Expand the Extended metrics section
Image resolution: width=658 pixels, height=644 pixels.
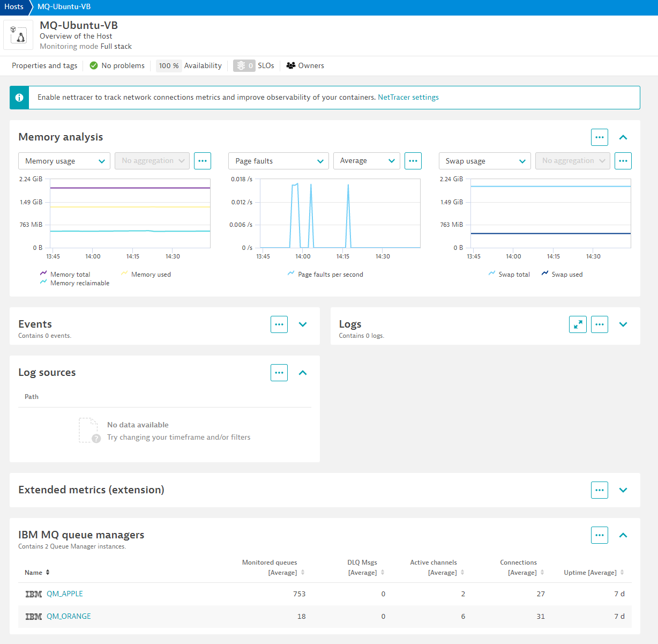[623, 490]
